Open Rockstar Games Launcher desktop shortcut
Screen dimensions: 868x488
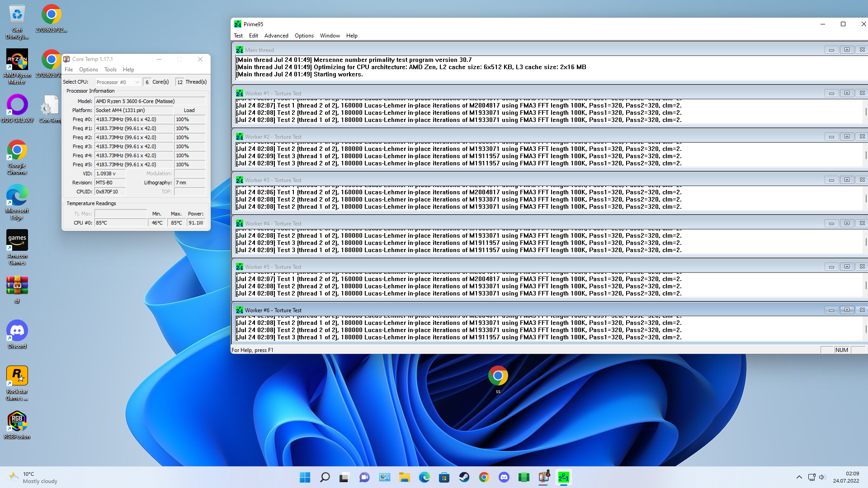pyautogui.click(x=17, y=383)
